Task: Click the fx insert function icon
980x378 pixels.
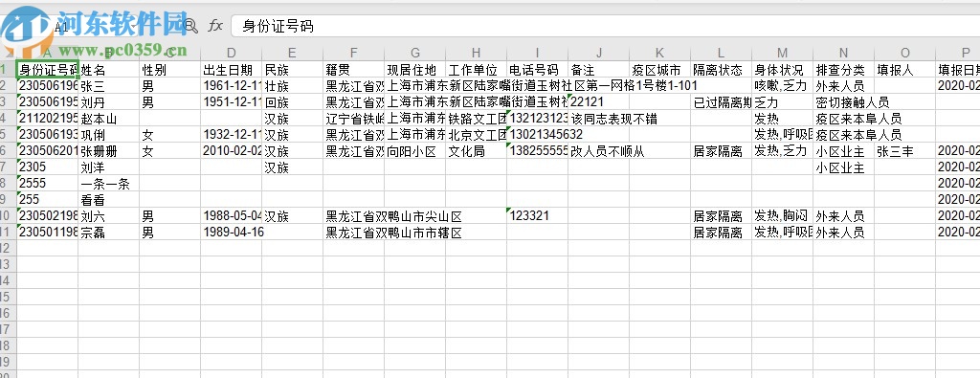Action: (215, 26)
